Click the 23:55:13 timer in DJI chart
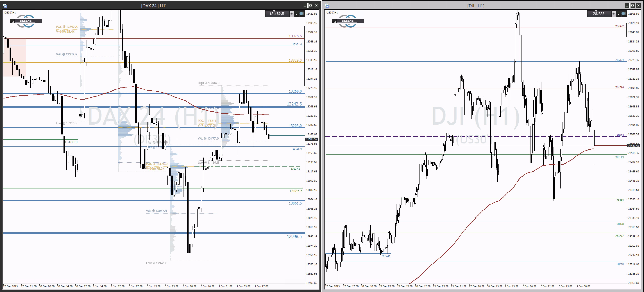The width and height of the screenshot is (644, 292). point(348,21)
